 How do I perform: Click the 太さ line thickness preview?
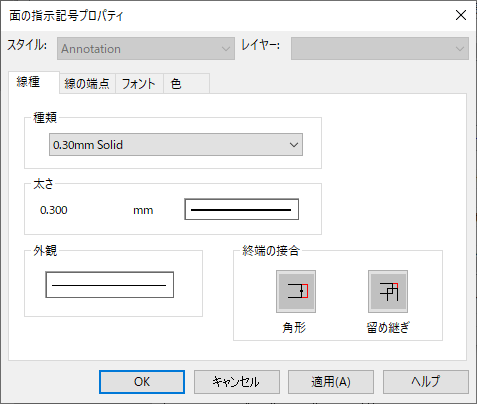[242, 209]
